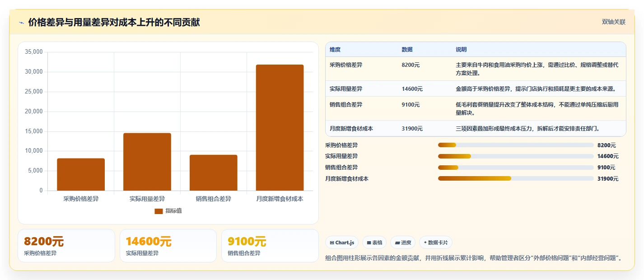Click the lightning icon beside the title
The height and width of the screenshot is (280, 644).
pos(22,23)
